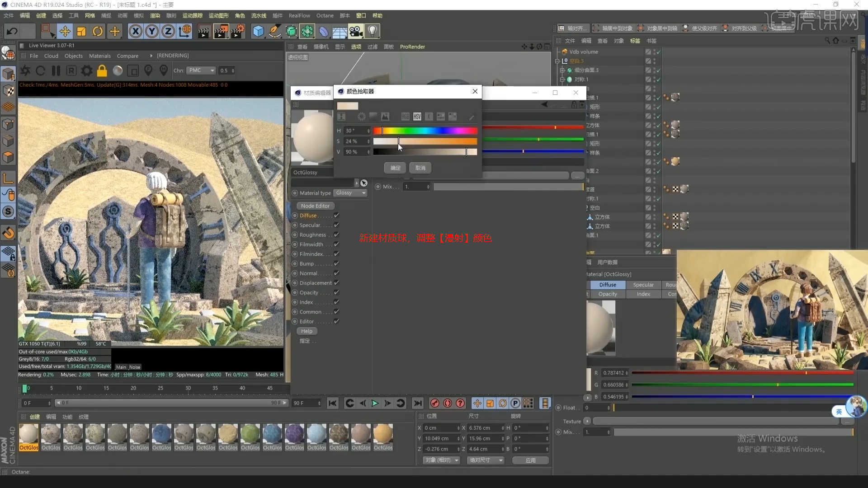The height and width of the screenshot is (488, 868).
Task: Open the Material type Glossy dropdown
Action: [x=350, y=193]
